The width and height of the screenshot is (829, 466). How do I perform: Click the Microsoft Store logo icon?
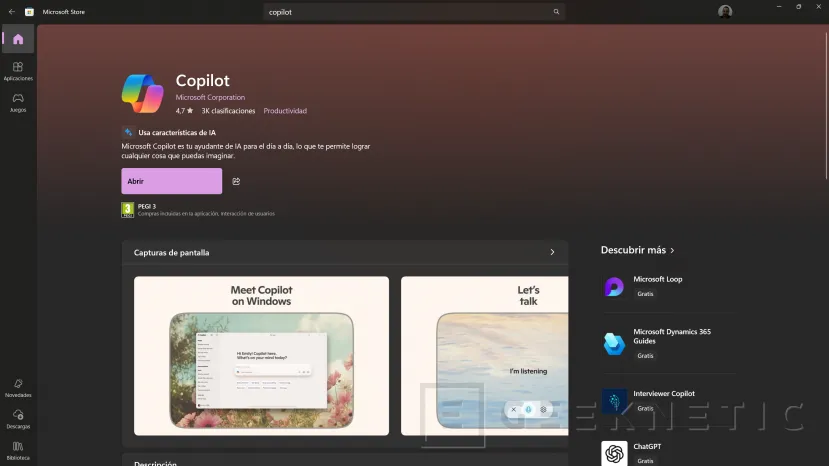pos(30,12)
